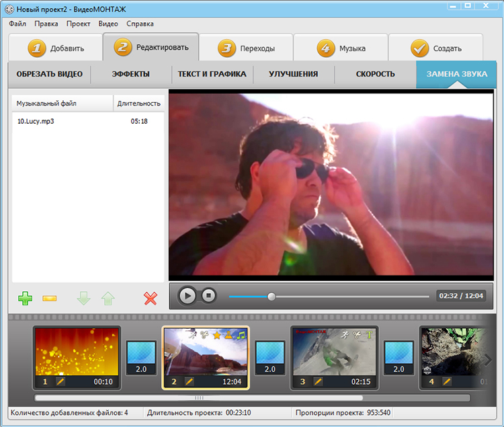Open the ЭФФЕКТЫ editing section
This screenshot has height=427, width=504.
(131, 74)
